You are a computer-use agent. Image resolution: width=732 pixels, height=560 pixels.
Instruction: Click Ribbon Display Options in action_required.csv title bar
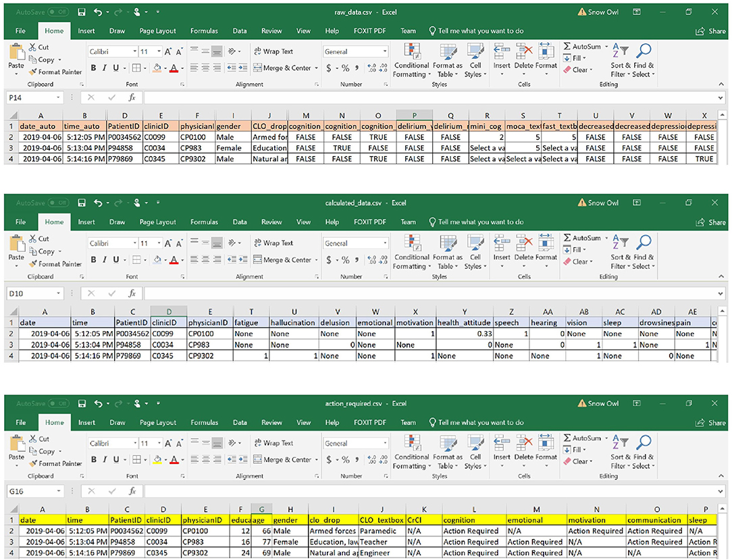click(x=637, y=403)
